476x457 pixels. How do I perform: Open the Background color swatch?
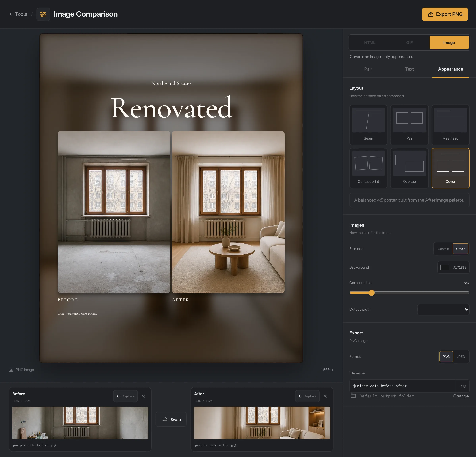444,267
